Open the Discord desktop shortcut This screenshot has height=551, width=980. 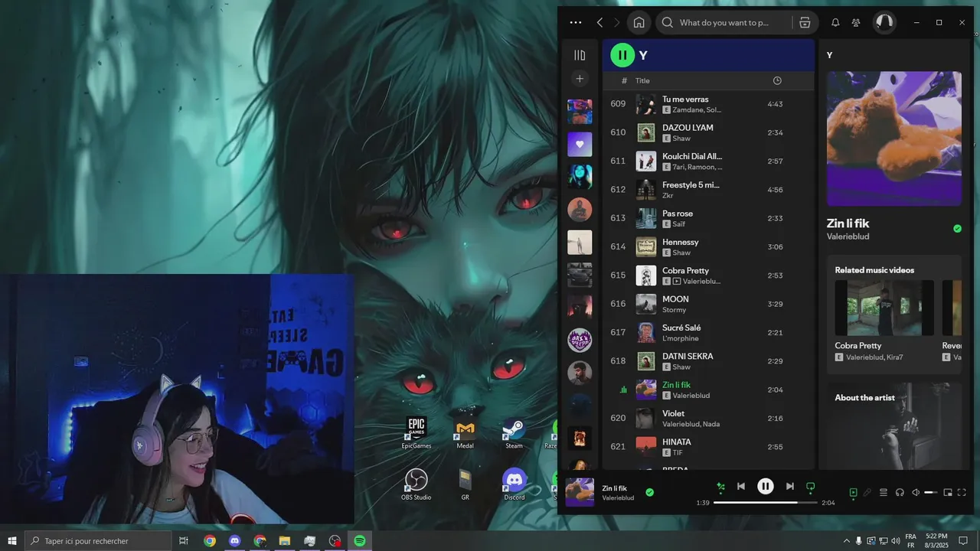tap(514, 484)
